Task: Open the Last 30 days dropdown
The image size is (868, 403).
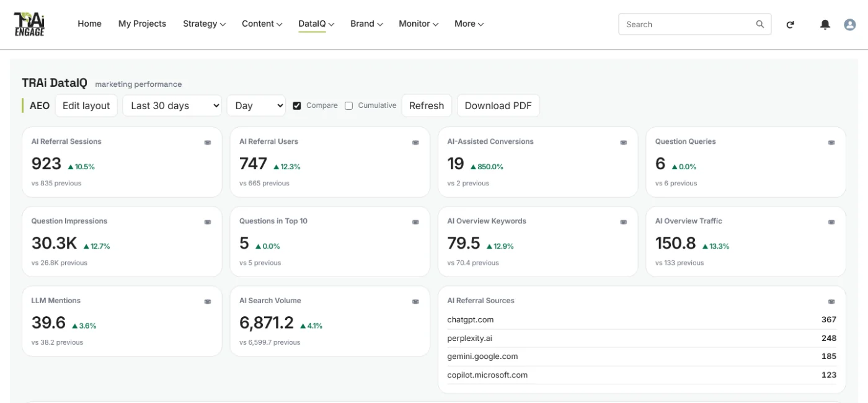Action: pos(172,105)
